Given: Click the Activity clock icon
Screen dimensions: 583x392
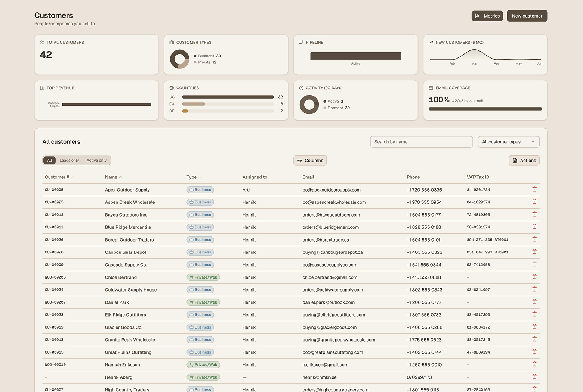Looking at the screenshot, I should (x=301, y=88).
